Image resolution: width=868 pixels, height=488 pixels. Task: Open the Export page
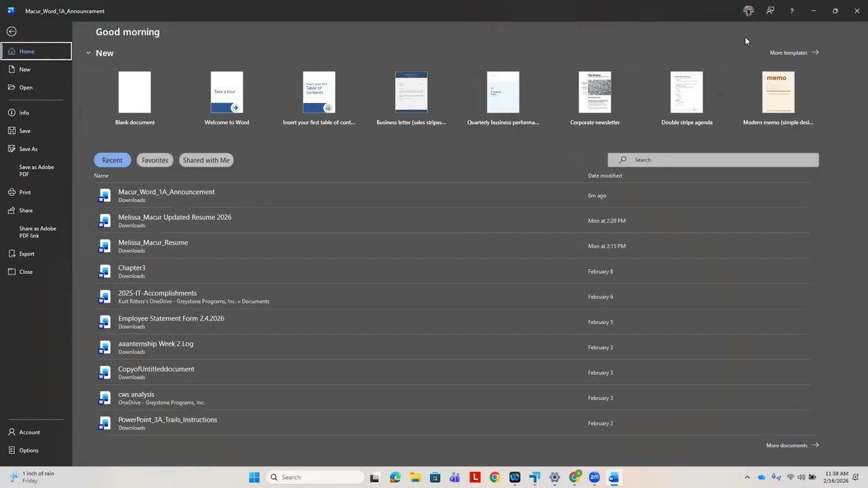coord(37,254)
